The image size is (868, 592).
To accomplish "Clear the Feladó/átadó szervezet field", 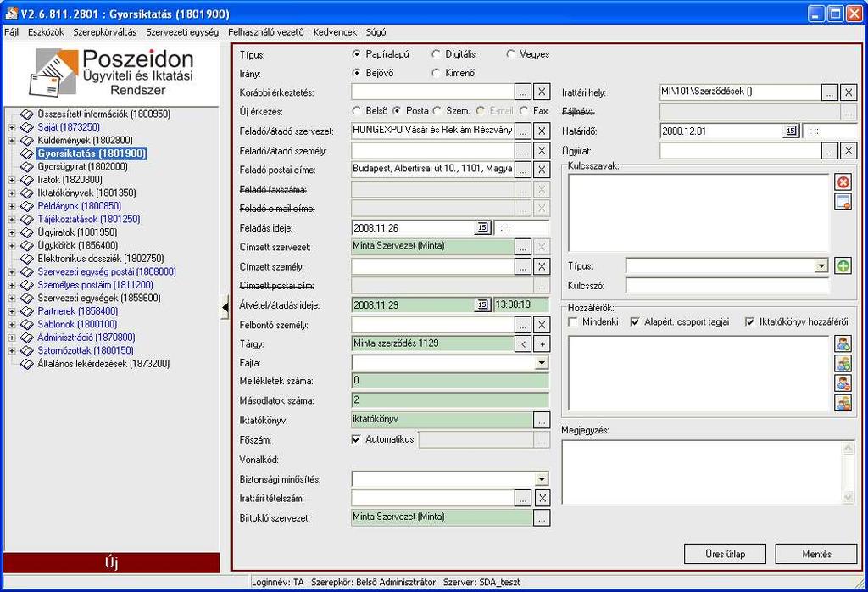I will [x=542, y=131].
